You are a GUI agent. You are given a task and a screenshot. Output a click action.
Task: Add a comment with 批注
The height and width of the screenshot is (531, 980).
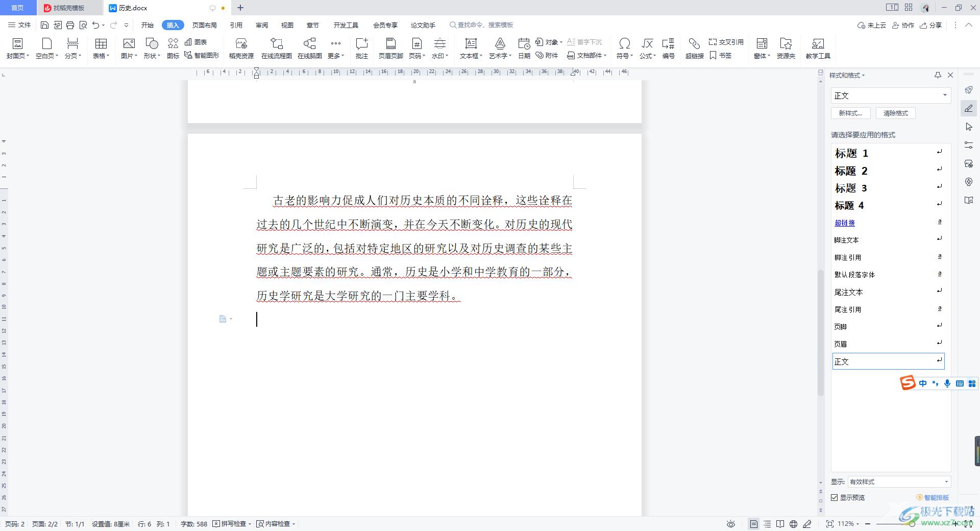[362, 49]
